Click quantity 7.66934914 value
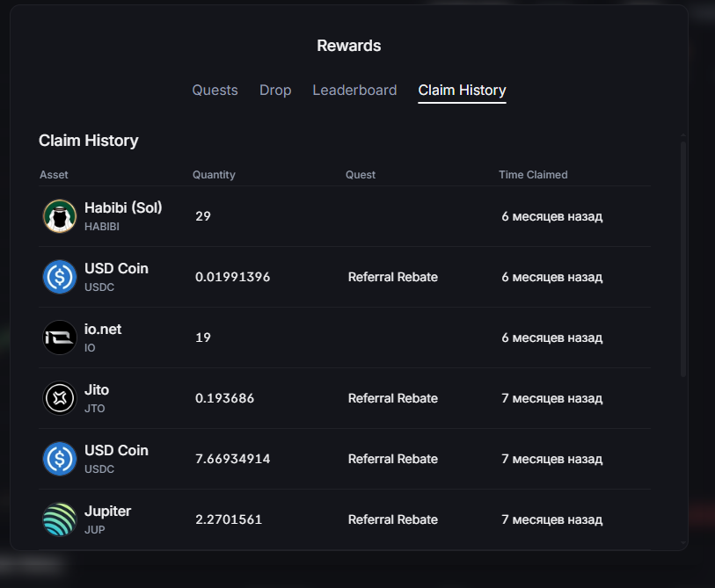Viewport: 715px width, 588px height. tap(232, 459)
